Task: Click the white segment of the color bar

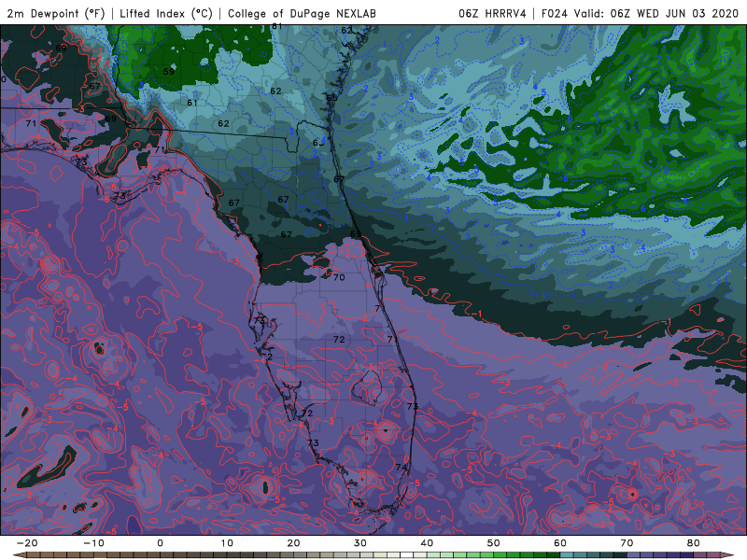Action: [407, 555]
